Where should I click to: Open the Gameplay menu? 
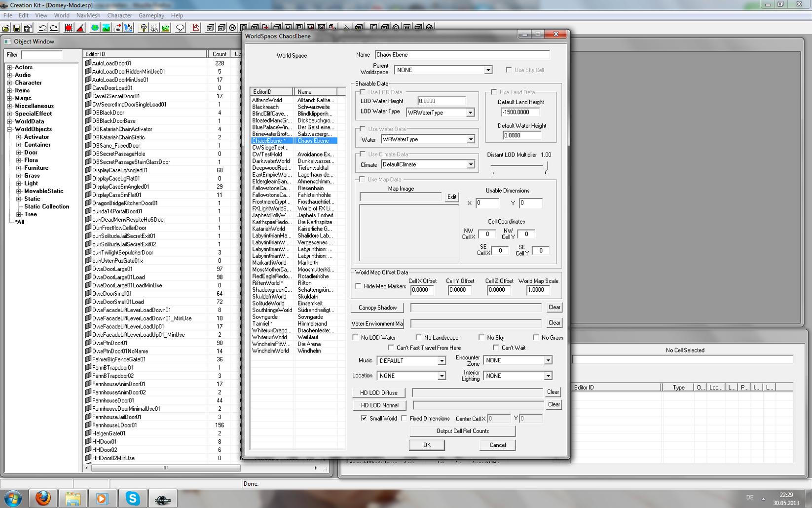151,15
